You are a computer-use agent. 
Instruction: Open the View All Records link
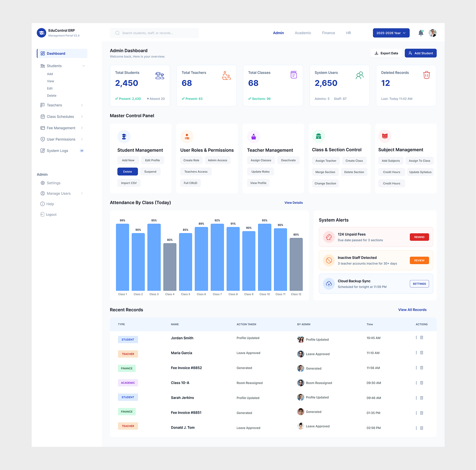click(412, 310)
